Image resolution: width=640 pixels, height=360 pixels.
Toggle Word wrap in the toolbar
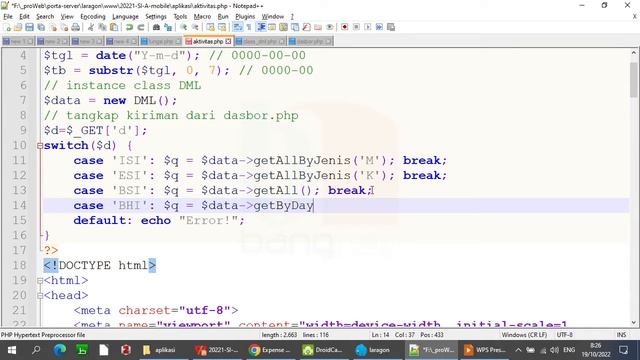click(x=238, y=27)
